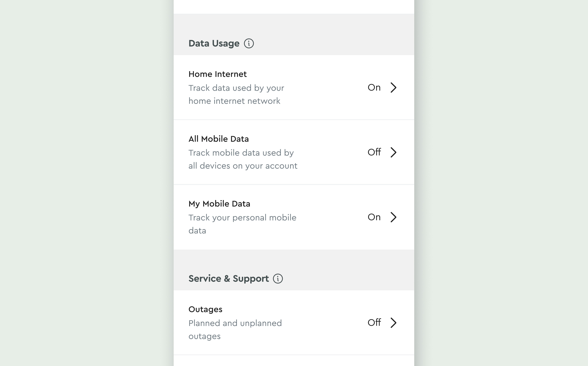
Task: Click 'Track data used by your home internet network'
Action: pos(236,94)
